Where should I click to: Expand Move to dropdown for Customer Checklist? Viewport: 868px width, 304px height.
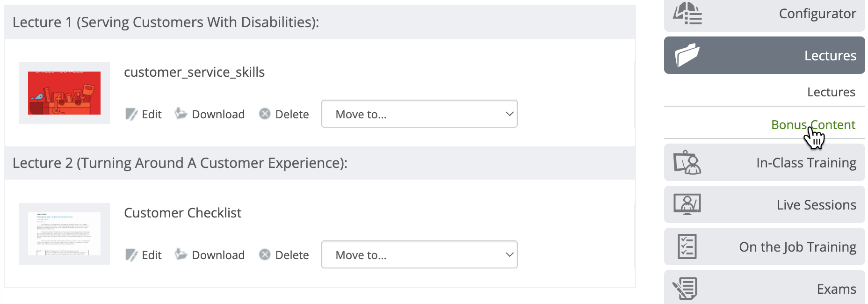(x=419, y=254)
